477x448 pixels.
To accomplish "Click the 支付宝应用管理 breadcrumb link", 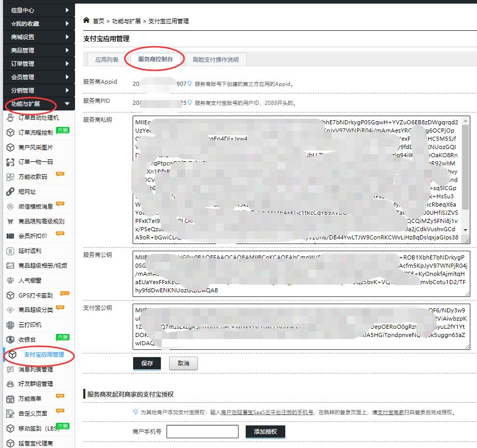I will click(x=169, y=21).
